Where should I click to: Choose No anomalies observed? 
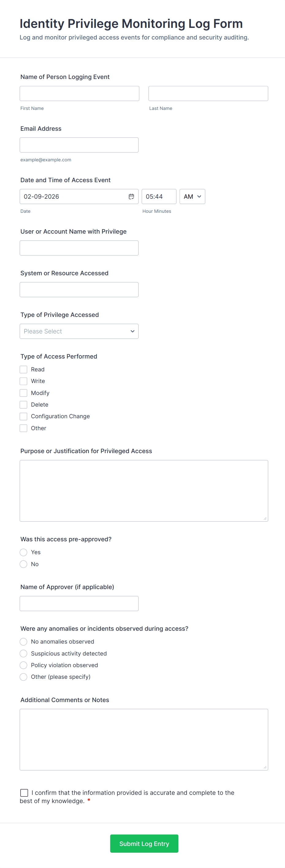click(x=23, y=641)
